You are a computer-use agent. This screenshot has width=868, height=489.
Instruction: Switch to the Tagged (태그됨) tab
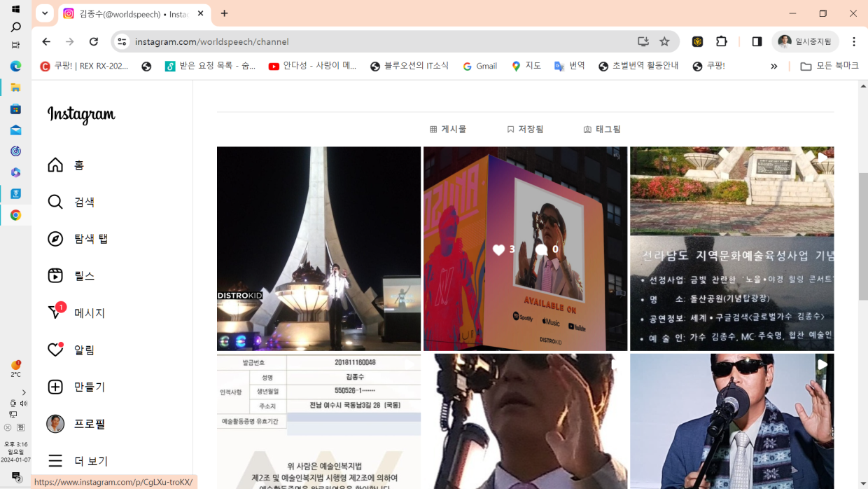coord(602,130)
